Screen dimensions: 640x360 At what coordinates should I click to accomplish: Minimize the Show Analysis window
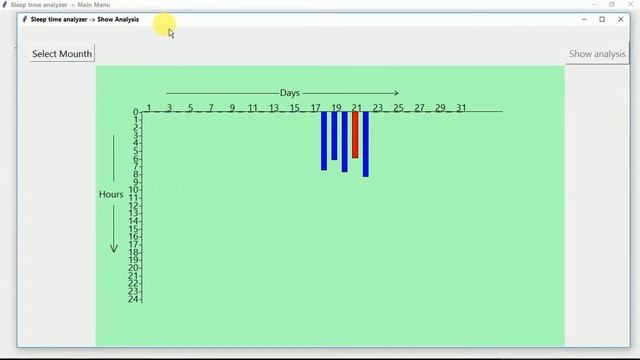pyautogui.click(x=584, y=19)
